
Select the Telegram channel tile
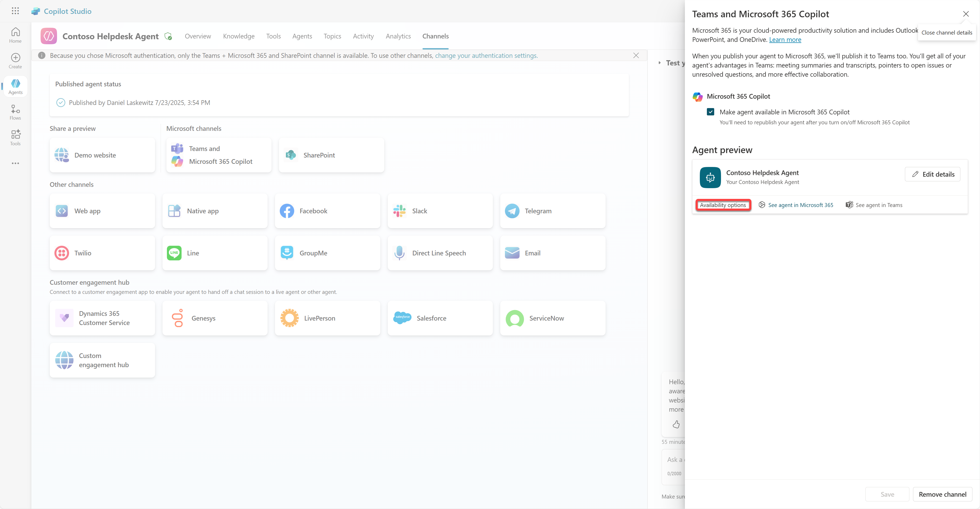tap(552, 211)
